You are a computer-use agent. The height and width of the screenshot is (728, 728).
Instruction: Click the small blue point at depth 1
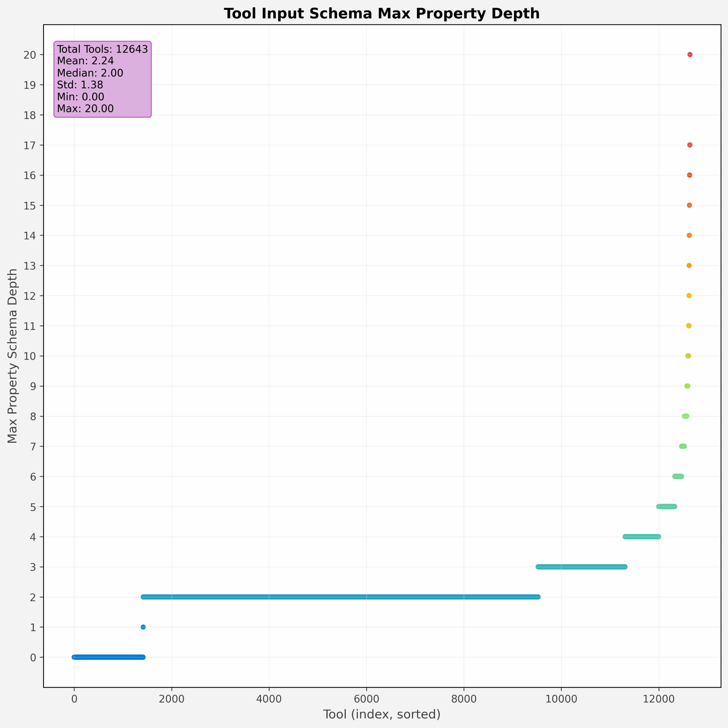click(143, 627)
